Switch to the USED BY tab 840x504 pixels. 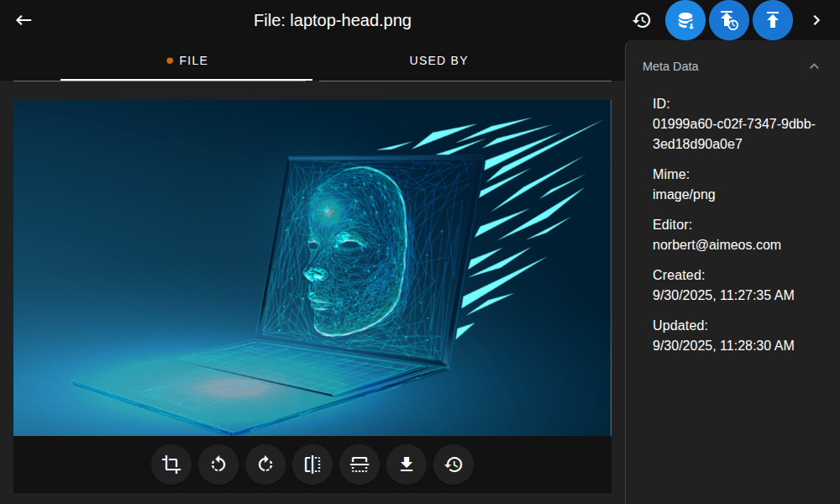click(x=438, y=60)
